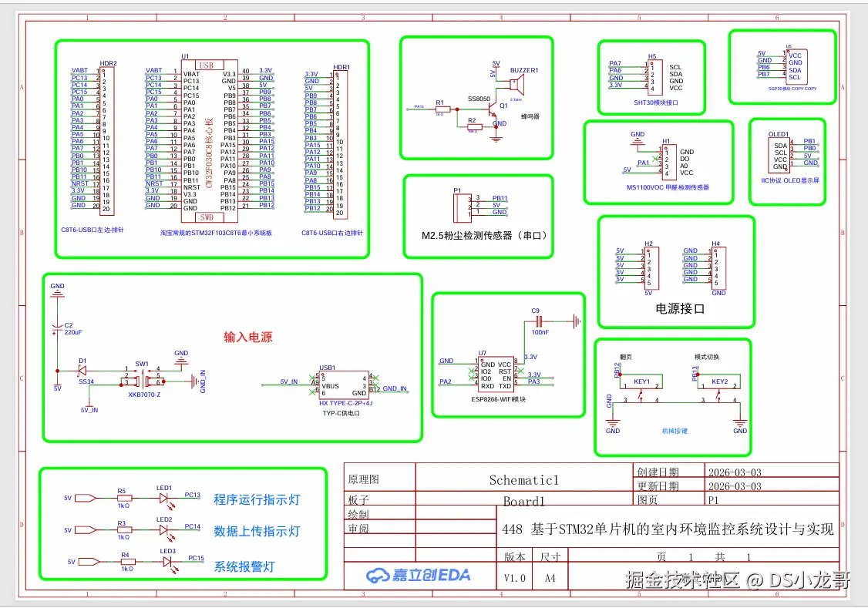Screen dimensions: 868x608
Task: Click the 电源接口 label
Action: pos(680,309)
